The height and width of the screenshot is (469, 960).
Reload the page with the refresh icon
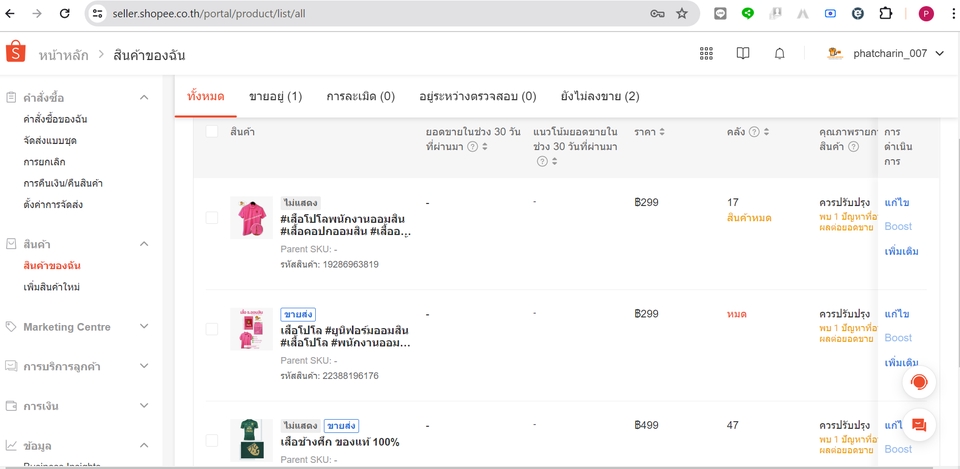64,13
